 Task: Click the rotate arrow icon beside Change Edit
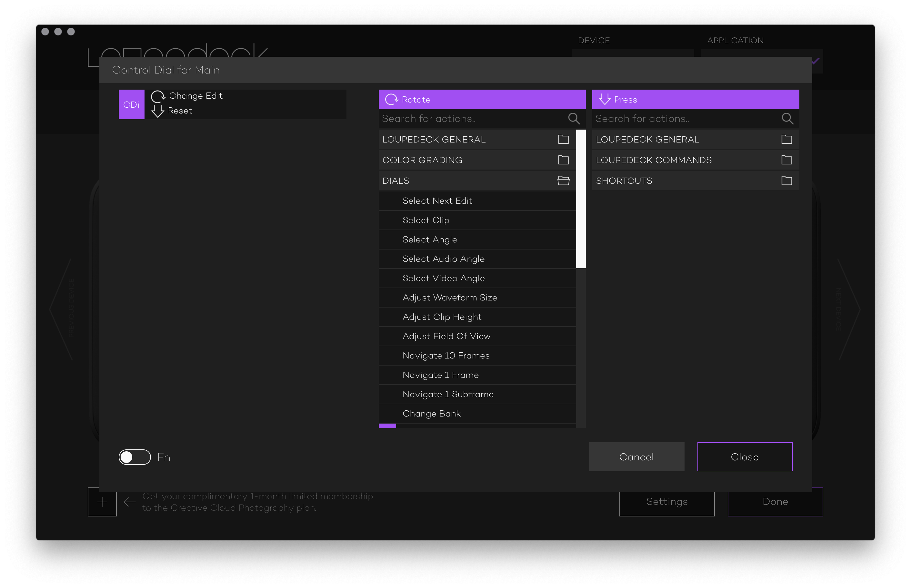(158, 96)
